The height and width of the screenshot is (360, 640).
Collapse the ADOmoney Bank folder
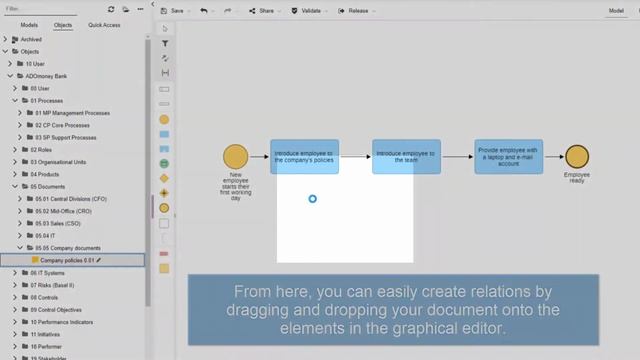click(10, 76)
